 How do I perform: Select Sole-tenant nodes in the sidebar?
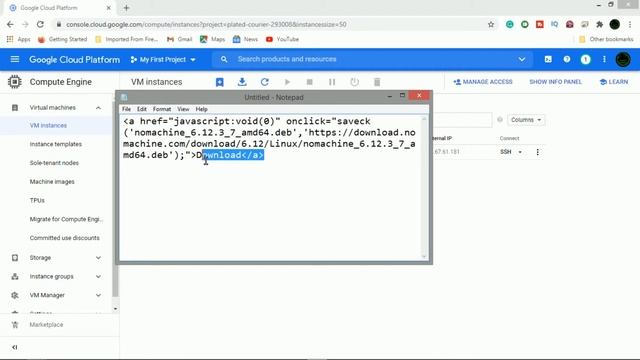point(54,163)
